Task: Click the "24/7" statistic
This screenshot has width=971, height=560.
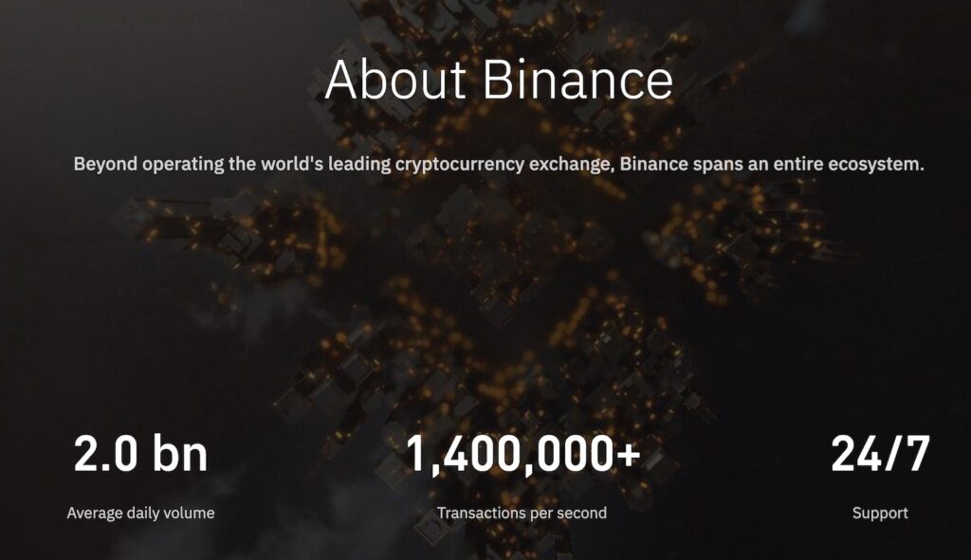Action: pyautogui.click(x=880, y=454)
